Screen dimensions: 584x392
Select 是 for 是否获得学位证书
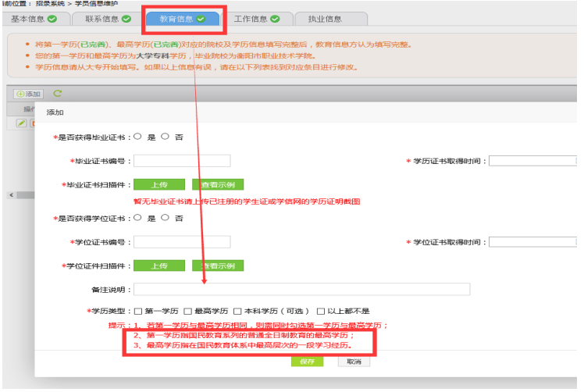coord(138,217)
